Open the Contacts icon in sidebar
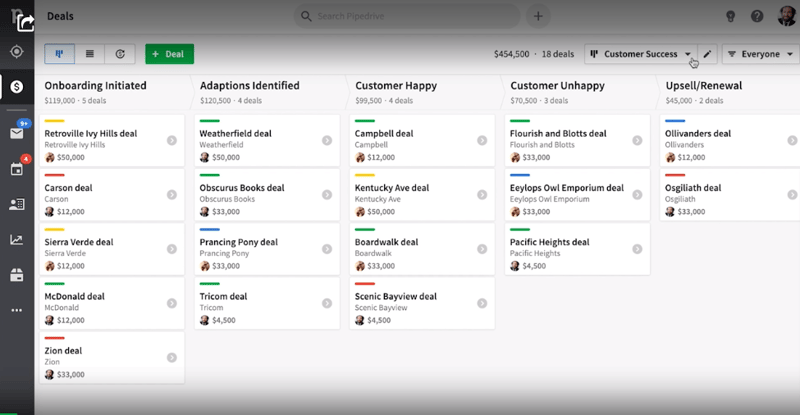 click(x=16, y=204)
